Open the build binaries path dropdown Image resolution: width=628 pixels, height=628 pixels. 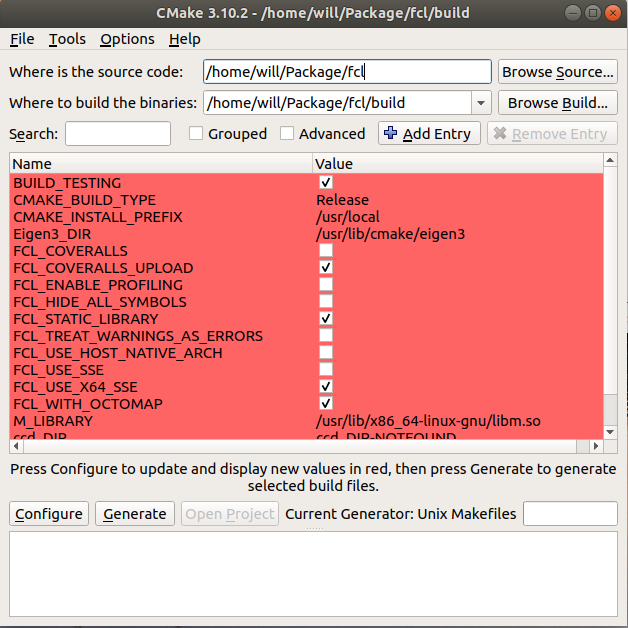[x=481, y=103]
